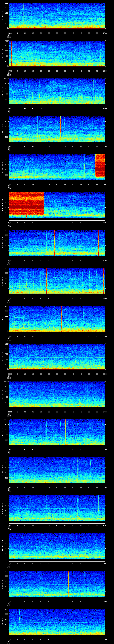Click the red spike near 37 seconds in the 6:31:00 panel

(68, 584)
